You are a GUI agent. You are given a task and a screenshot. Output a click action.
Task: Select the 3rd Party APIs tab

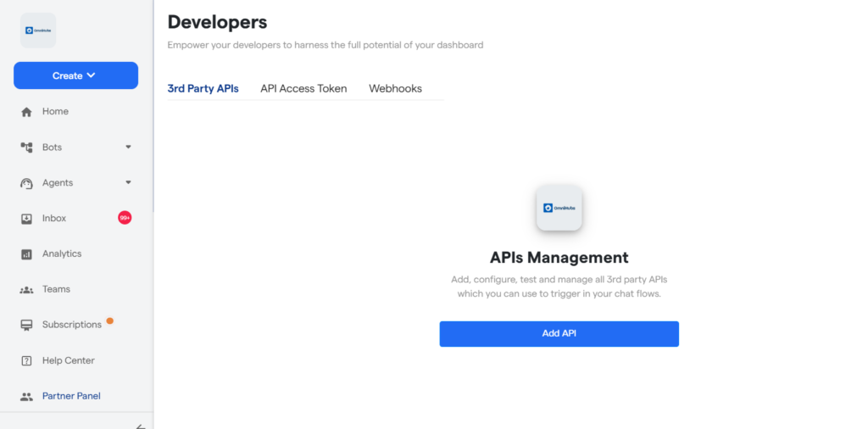[x=203, y=88]
